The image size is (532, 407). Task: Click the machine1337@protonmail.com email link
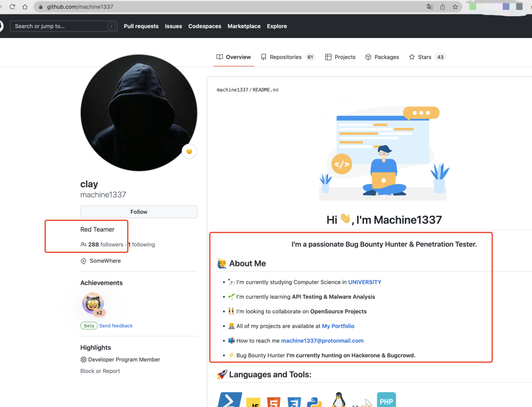[322, 340]
